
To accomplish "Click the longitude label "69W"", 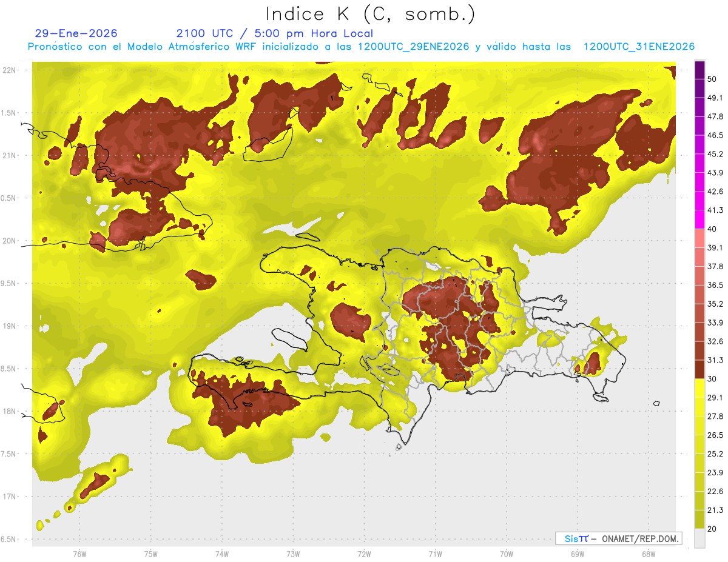I will (577, 554).
